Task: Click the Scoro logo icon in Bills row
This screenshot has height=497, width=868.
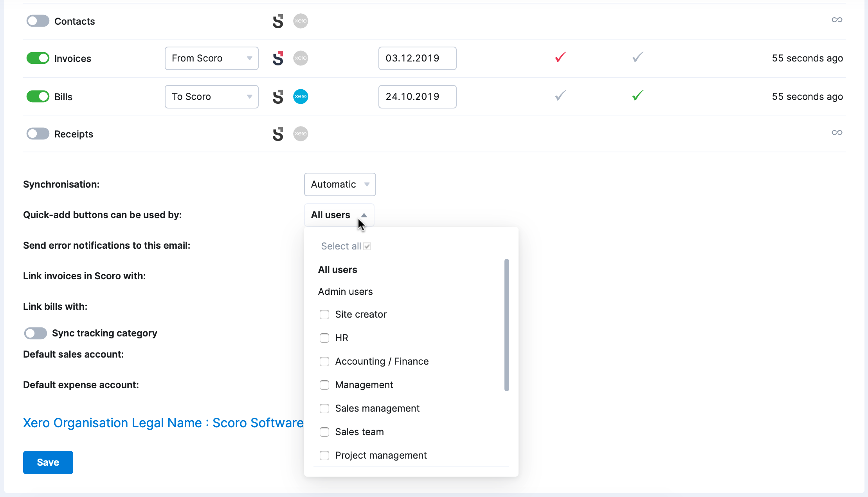Action: pos(278,97)
